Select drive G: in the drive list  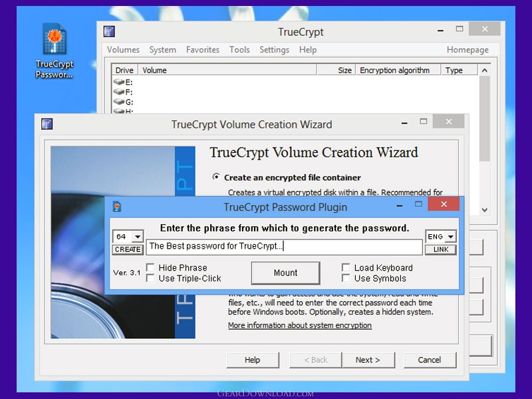pyautogui.click(x=124, y=102)
